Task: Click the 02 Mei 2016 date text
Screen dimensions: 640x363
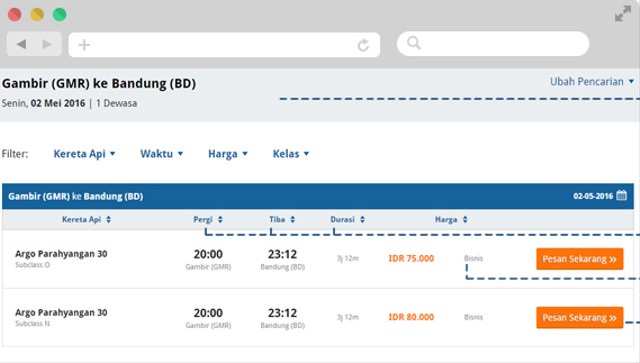Action: (x=58, y=103)
